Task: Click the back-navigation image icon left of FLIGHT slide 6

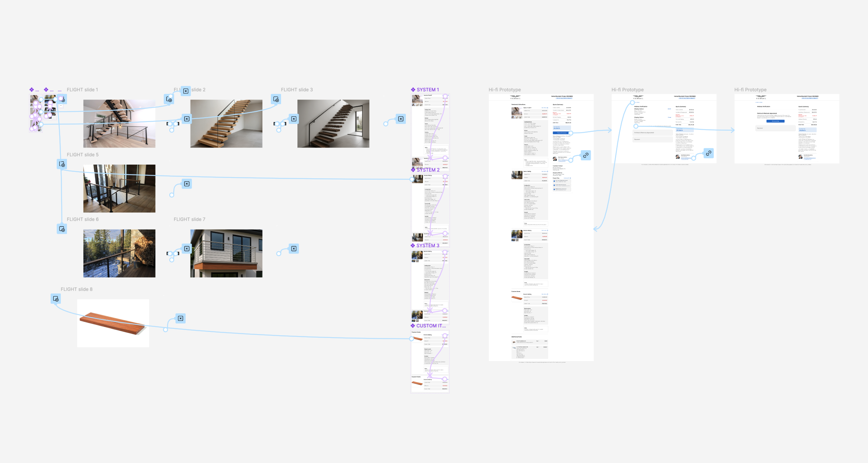Action: pyautogui.click(x=61, y=229)
